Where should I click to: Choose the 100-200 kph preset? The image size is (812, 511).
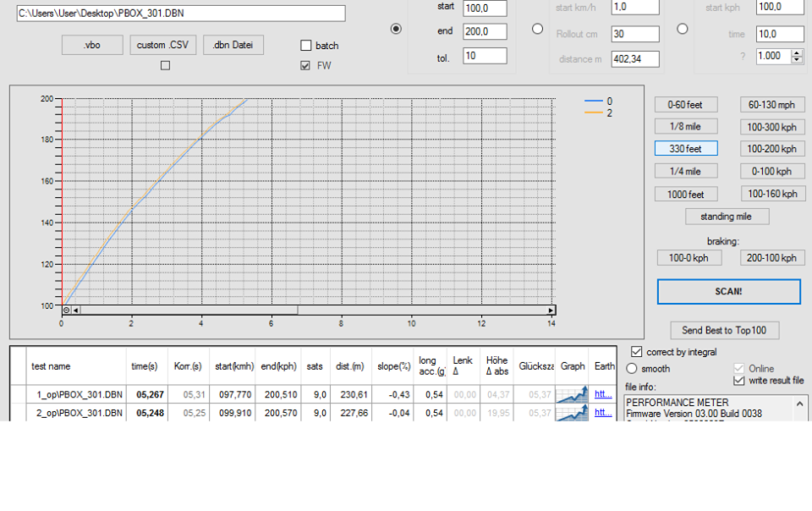pyautogui.click(x=770, y=149)
